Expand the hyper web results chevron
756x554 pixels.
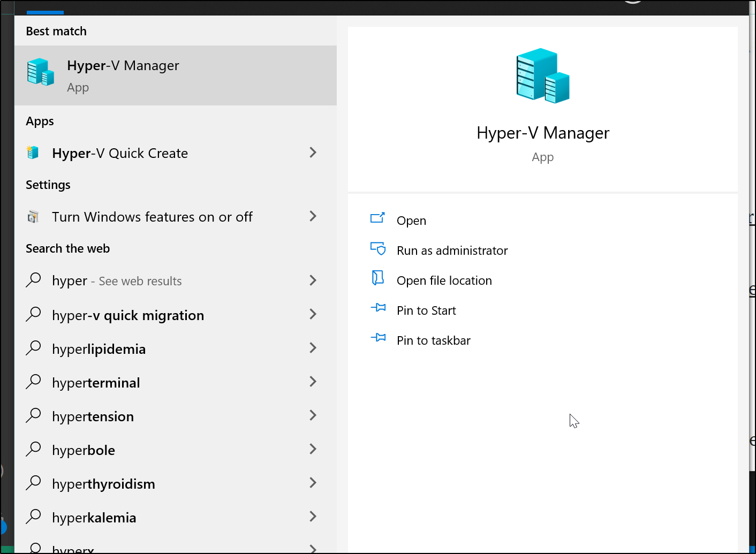313,280
